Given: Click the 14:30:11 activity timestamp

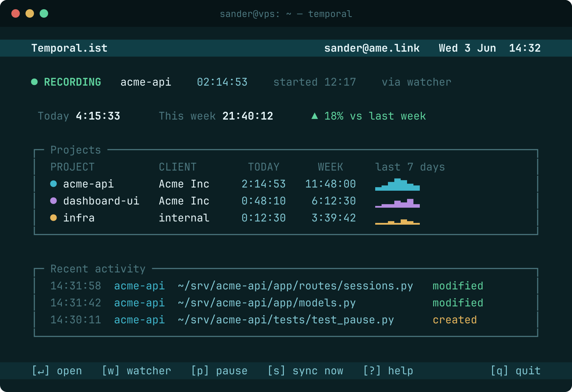Looking at the screenshot, I should (x=76, y=320).
